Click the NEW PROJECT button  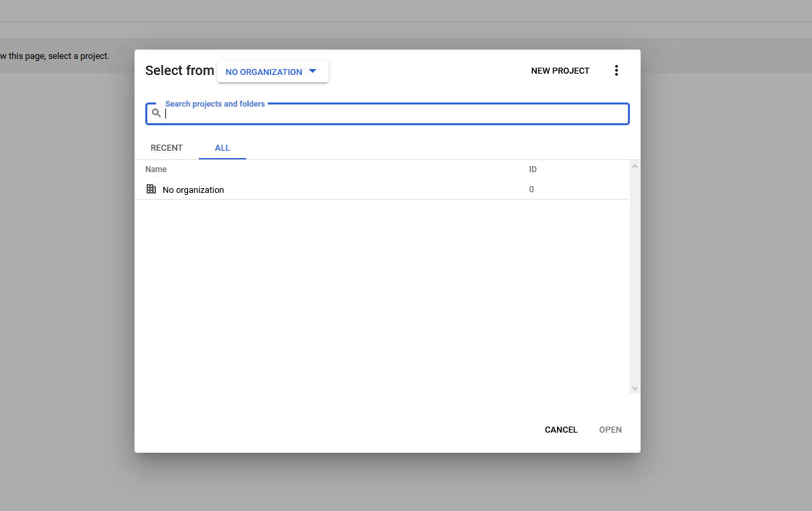click(560, 70)
